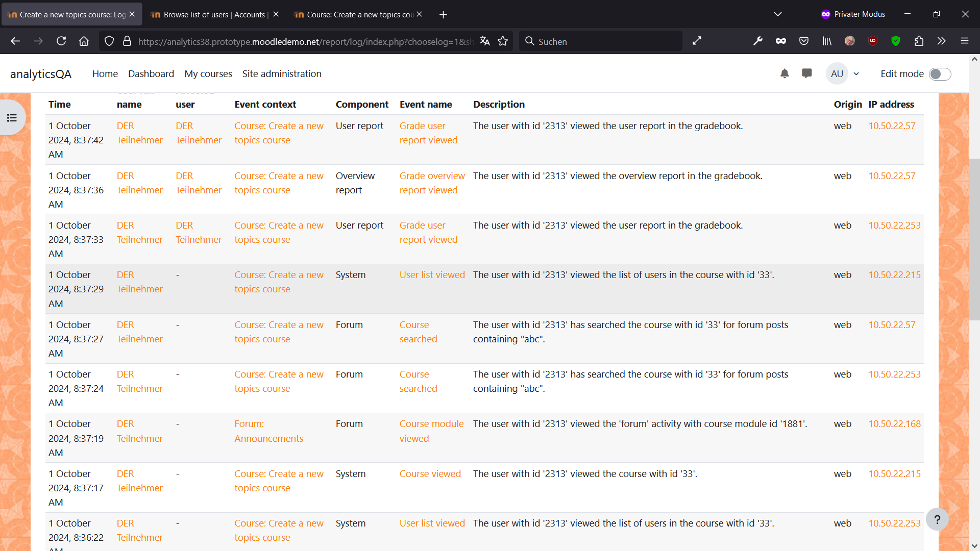Click Course module viewed event link

point(431,431)
